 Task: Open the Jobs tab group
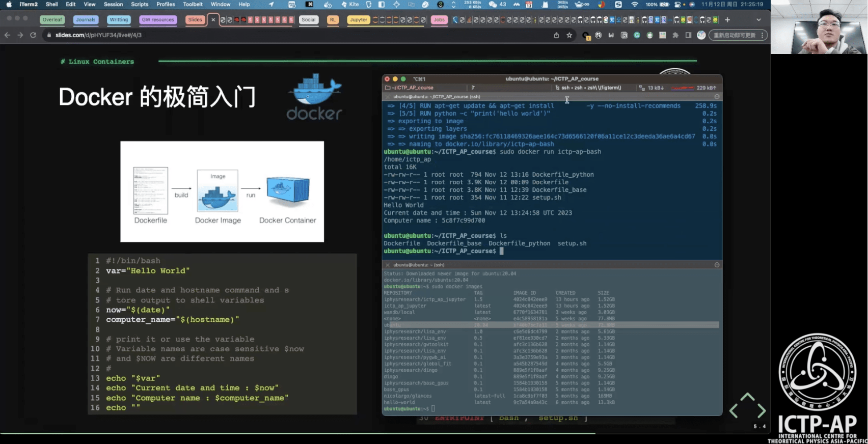(439, 20)
